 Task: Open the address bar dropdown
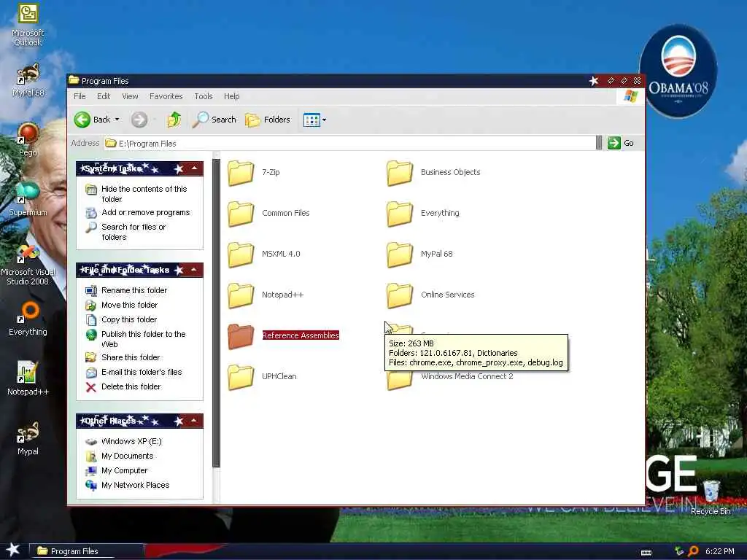tap(599, 143)
